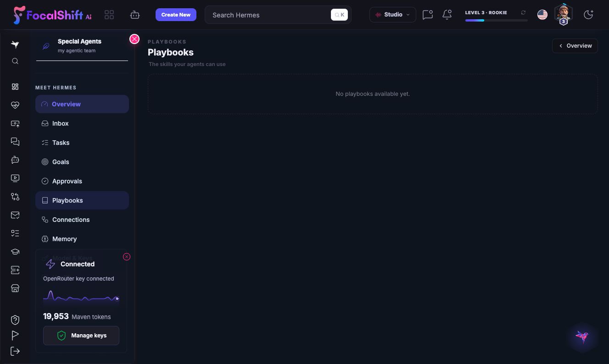Click 'OpenRouter key connected' text
This screenshot has width=609, height=364.
click(78, 278)
